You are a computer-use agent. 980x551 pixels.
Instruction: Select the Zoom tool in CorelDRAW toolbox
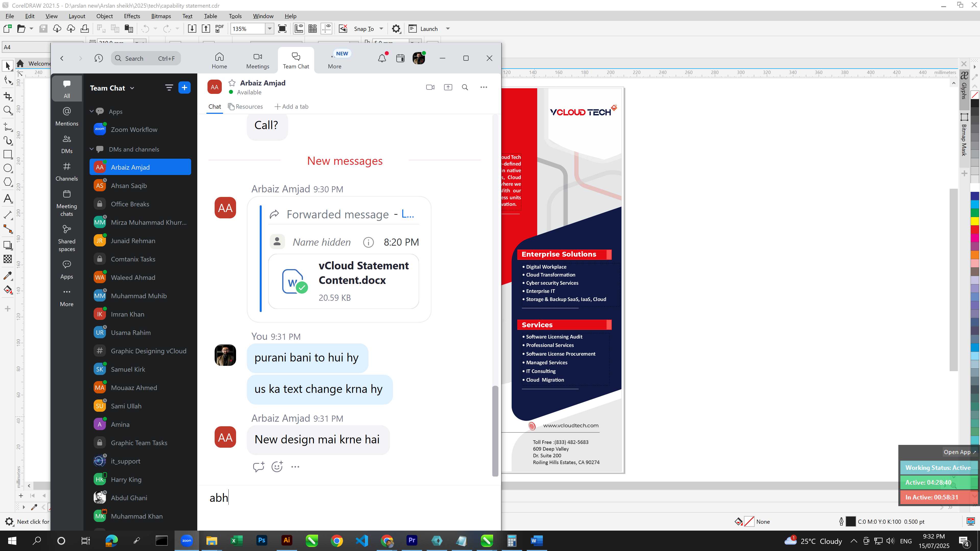click(8, 111)
